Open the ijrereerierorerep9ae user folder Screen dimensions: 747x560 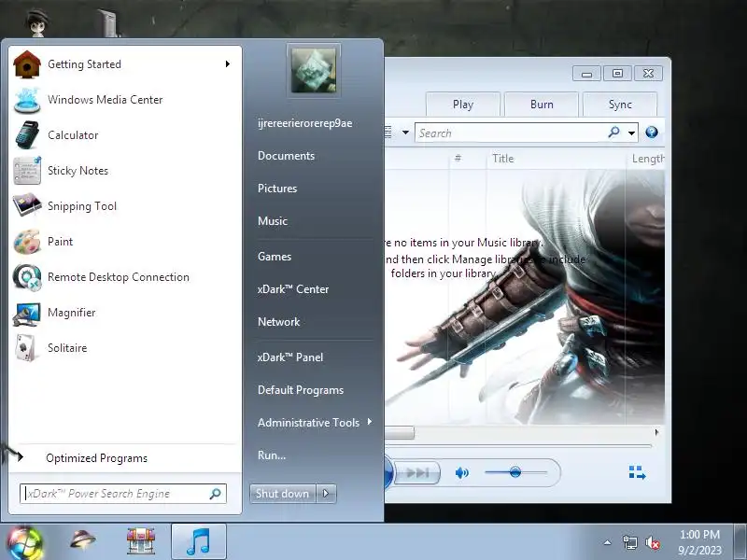tap(305, 123)
